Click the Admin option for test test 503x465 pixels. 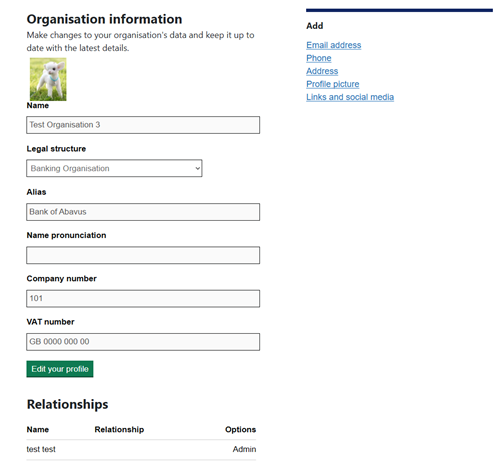coord(244,449)
